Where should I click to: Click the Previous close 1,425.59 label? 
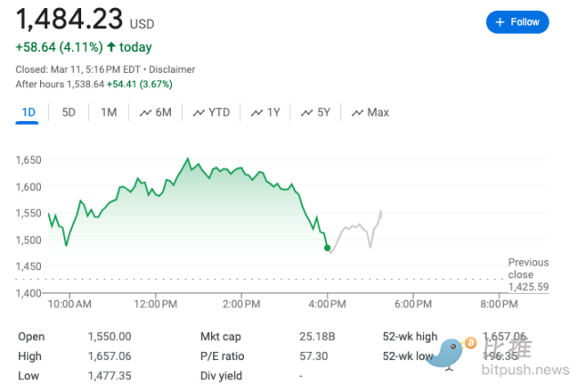tap(528, 275)
